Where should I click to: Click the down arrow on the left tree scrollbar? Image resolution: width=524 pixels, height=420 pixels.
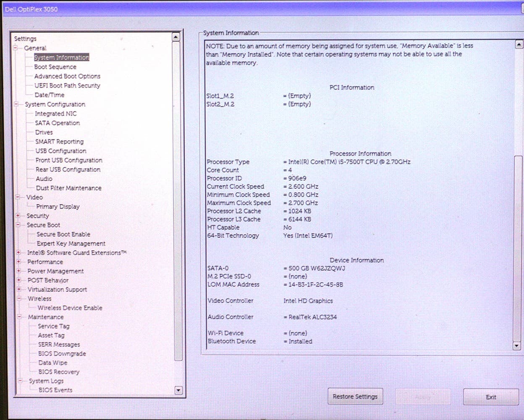(x=178, y=391)
